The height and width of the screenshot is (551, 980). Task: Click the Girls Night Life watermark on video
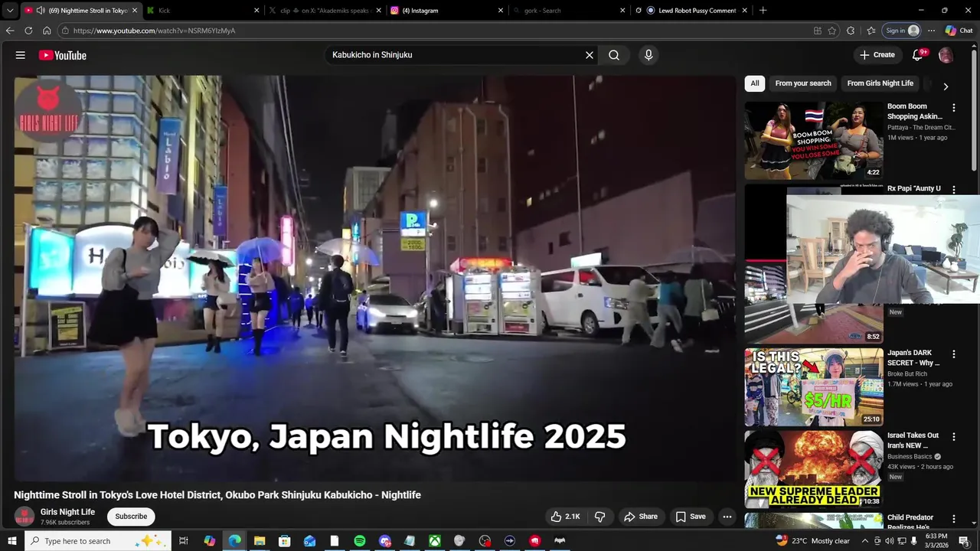49,112
